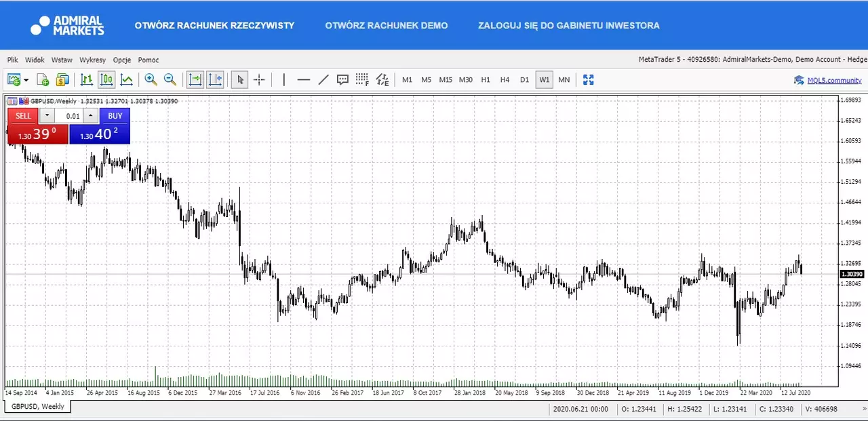Open Elliott wave tools icon
Image resolution: width=868 pixels, height=421 pixels.
click(x=382, y=79)
